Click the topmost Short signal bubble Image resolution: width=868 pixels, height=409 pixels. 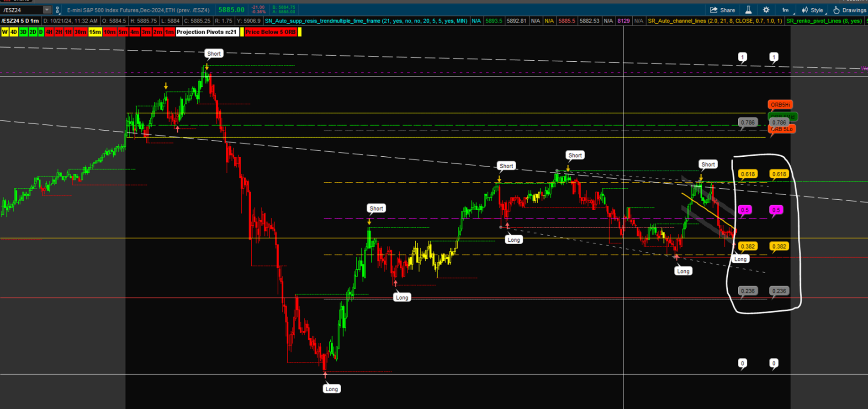(214, 53)
